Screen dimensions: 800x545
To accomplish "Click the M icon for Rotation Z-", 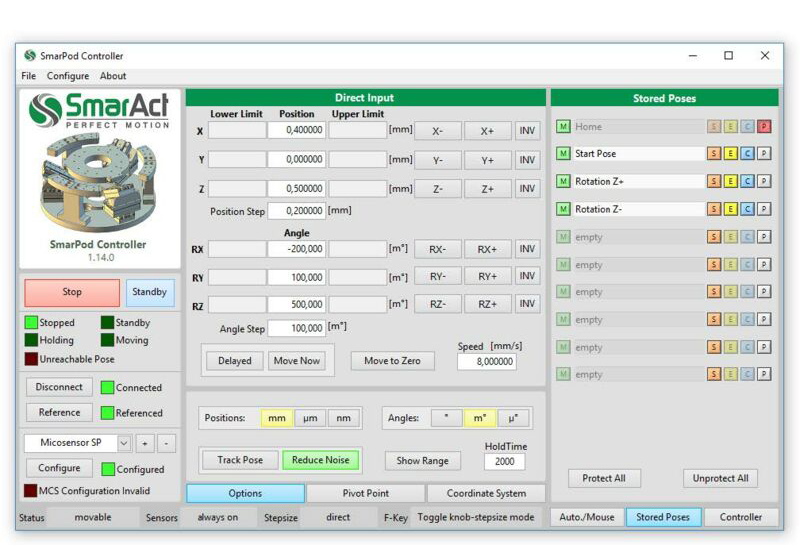I will click(563, 209).
